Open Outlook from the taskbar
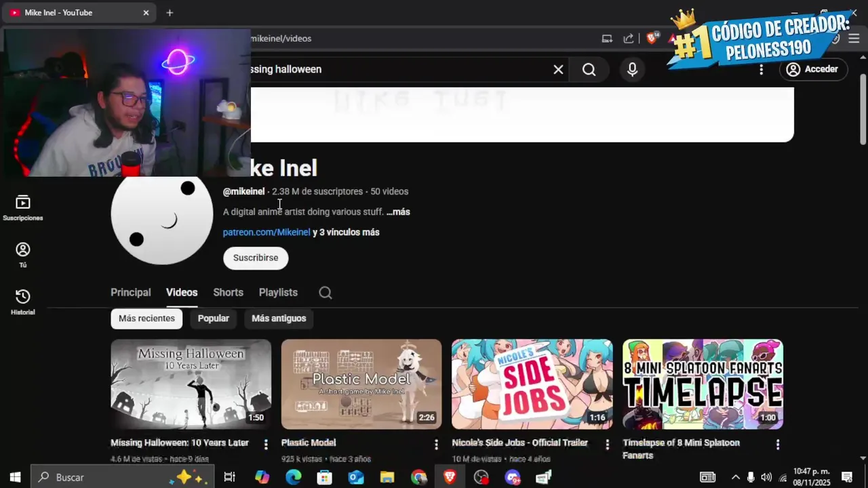This screenshot has width=868, height=488. [356, 477]
